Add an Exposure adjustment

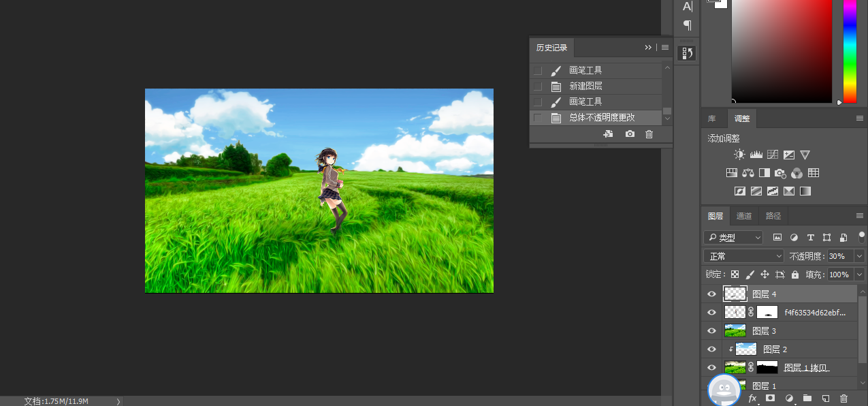(789, 155)
